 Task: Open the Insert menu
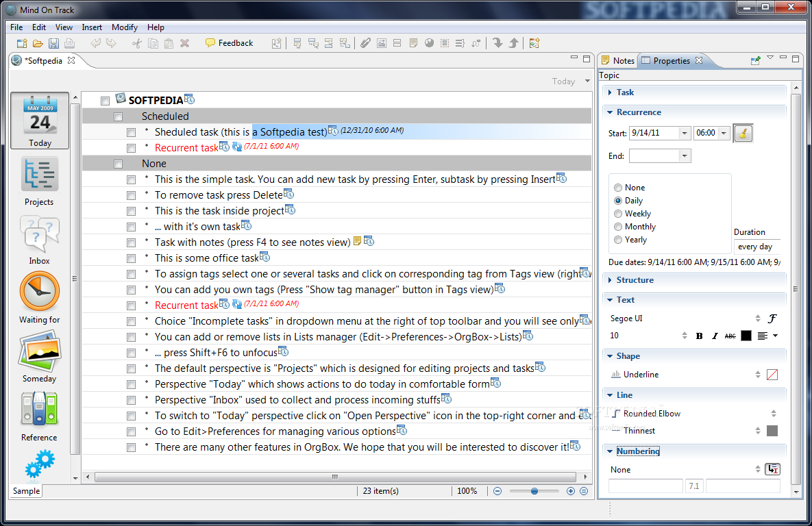[x=92, y=27]
